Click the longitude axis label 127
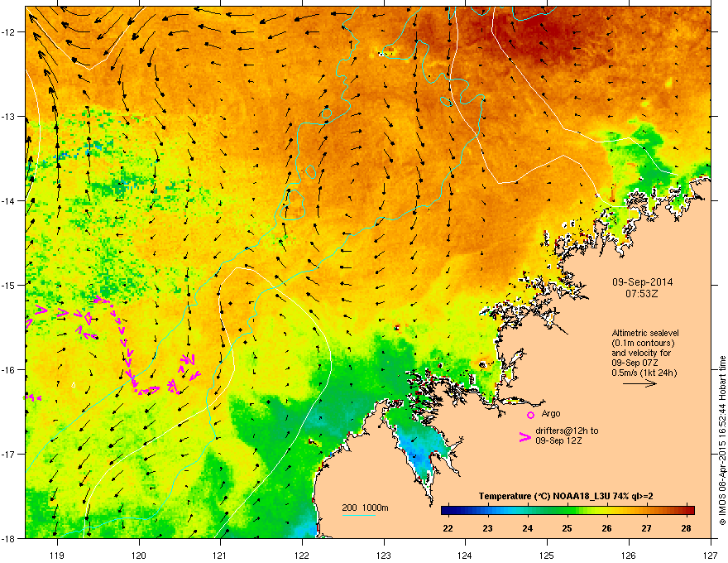 pyautogui.click(x=711, y=555)
